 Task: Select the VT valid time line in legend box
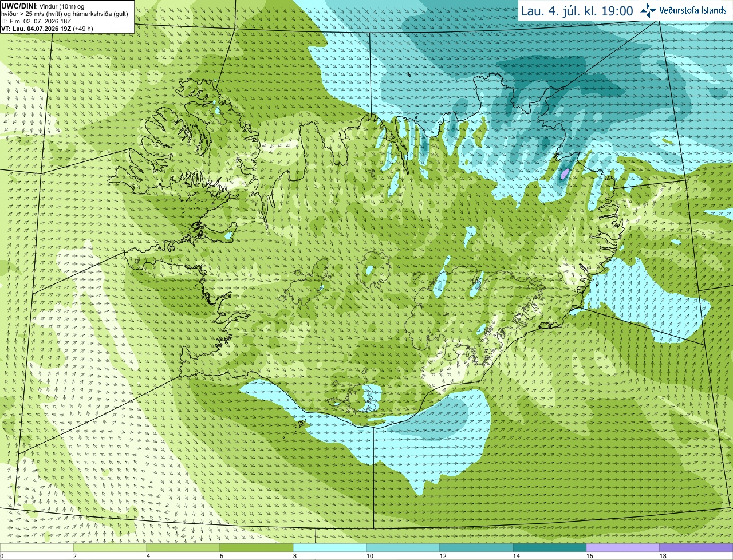click(48, 29)
